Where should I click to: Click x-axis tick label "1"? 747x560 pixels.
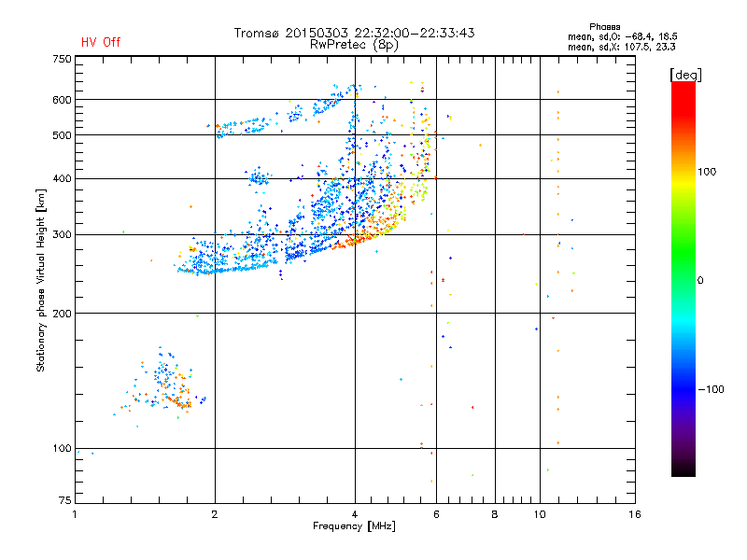75,514
